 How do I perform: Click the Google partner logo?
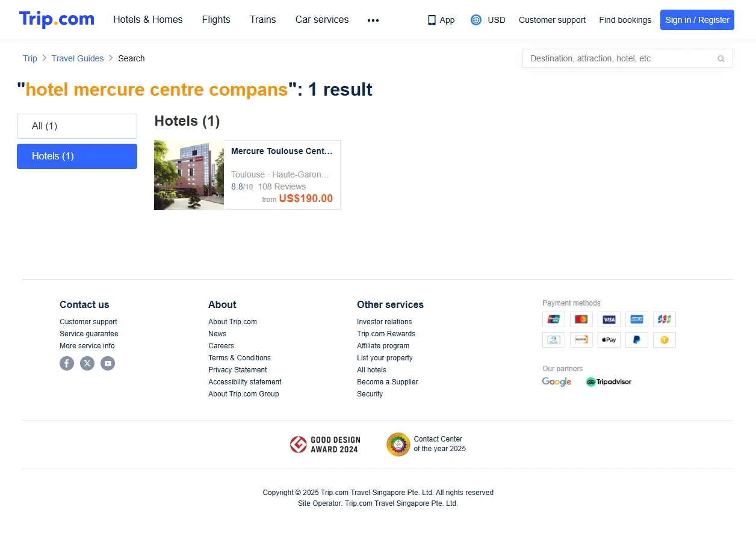coord(557,382)
